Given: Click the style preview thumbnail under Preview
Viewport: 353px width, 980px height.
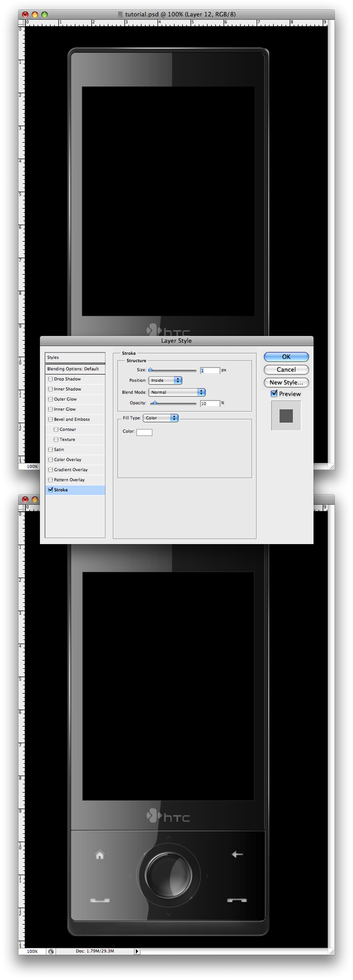Looking at the screenshot, I should pos(287,416).
